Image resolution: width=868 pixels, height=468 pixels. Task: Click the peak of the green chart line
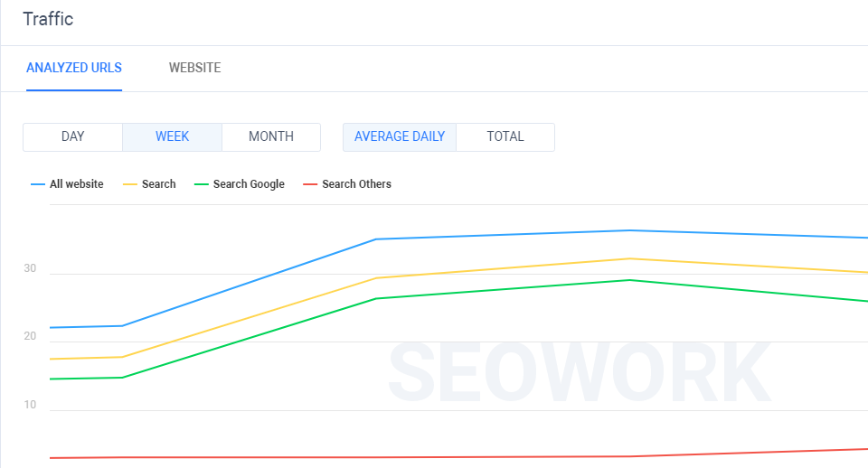(630, 280)
